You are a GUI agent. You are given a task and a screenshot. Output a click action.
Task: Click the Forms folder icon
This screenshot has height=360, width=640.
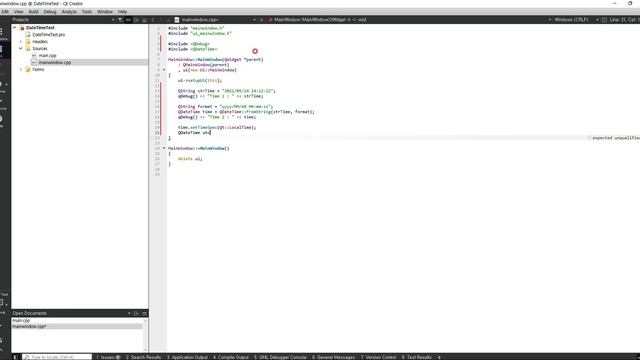pyautogui.click(x=28, y=69)
